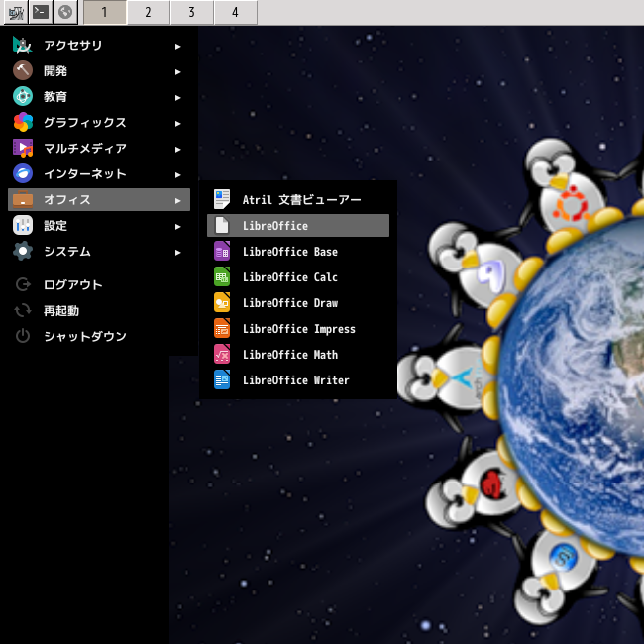
Task: Click the LibreOffice Impress icon
Action: tap(222, 329)
